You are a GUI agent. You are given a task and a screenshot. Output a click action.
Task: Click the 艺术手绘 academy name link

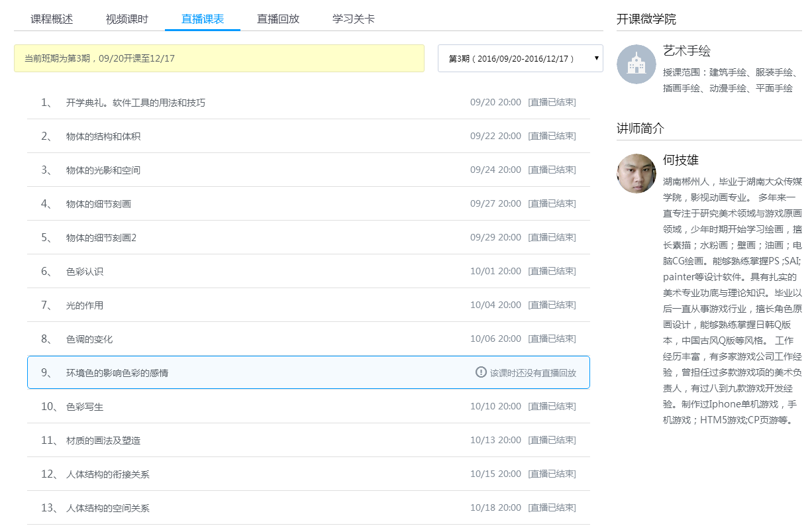click(x=686, y=51)
